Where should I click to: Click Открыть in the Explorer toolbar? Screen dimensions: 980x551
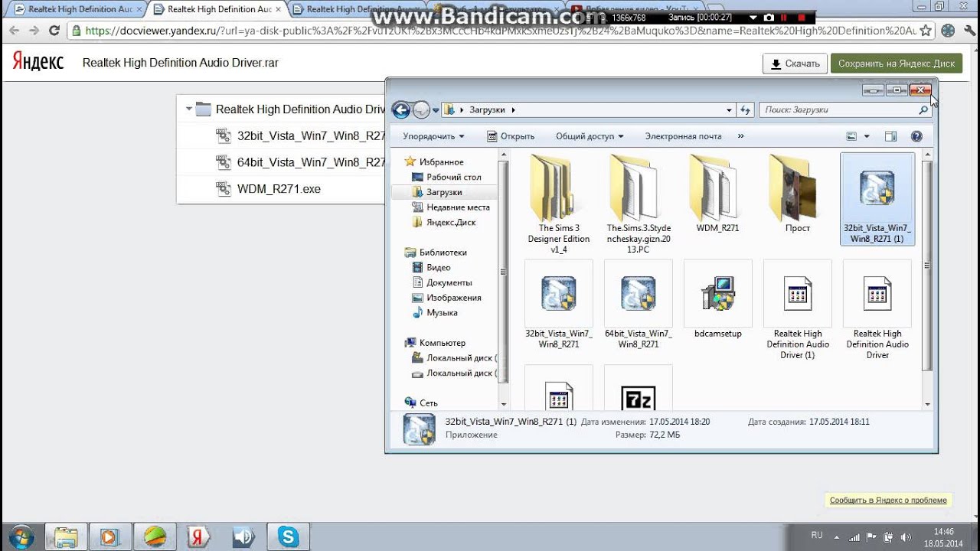click(x=511, y=136)
